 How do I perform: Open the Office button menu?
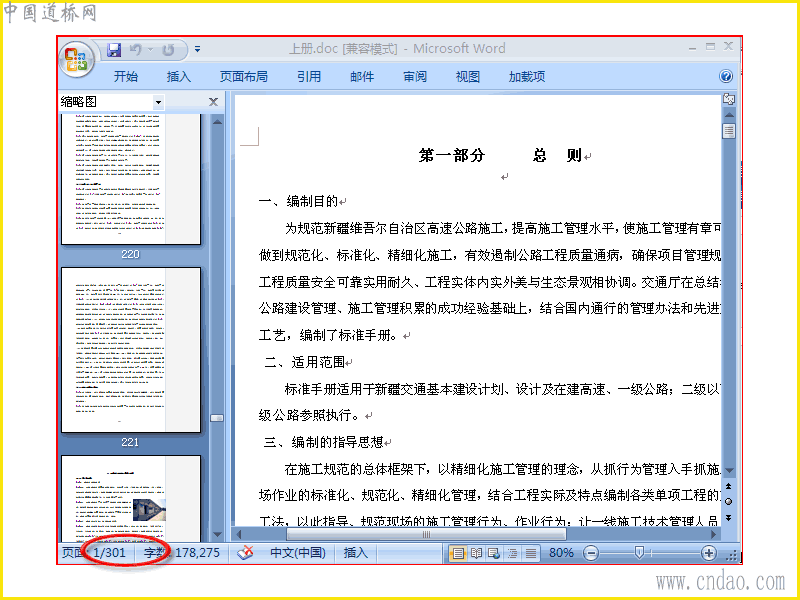tap(77, 59)
